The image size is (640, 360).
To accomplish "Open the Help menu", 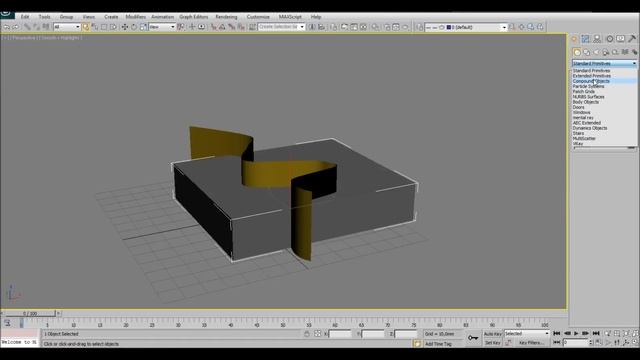I will pos(316,17).
